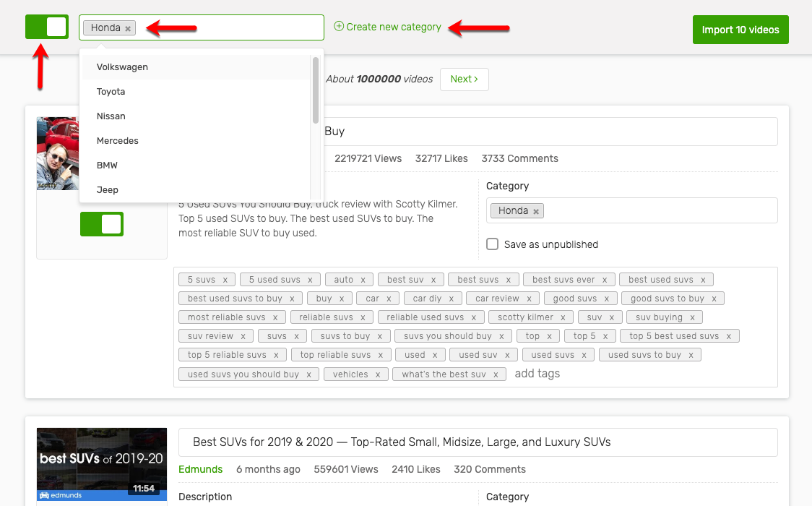Image resolution: width=812 pixels, height=506 pixels.
Task: Delete the 'buy' tag
Action: pyautogui.click(x=342, y=299)
